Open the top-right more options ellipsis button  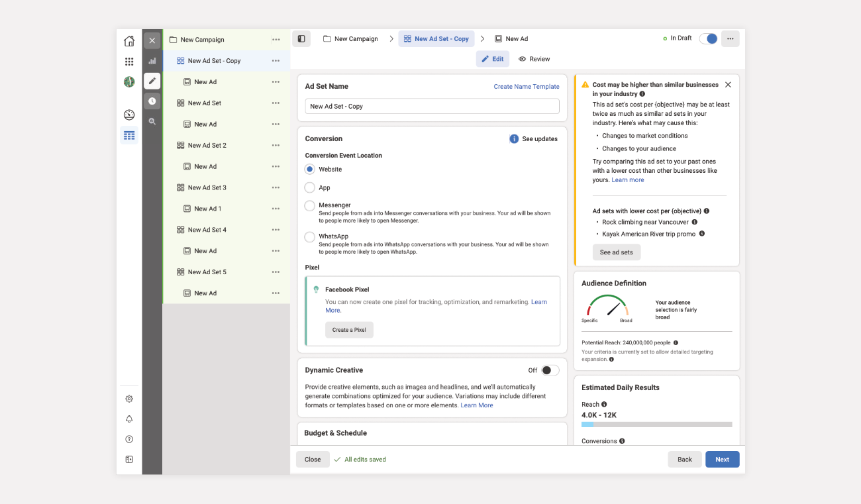click(x=730, y=38)
